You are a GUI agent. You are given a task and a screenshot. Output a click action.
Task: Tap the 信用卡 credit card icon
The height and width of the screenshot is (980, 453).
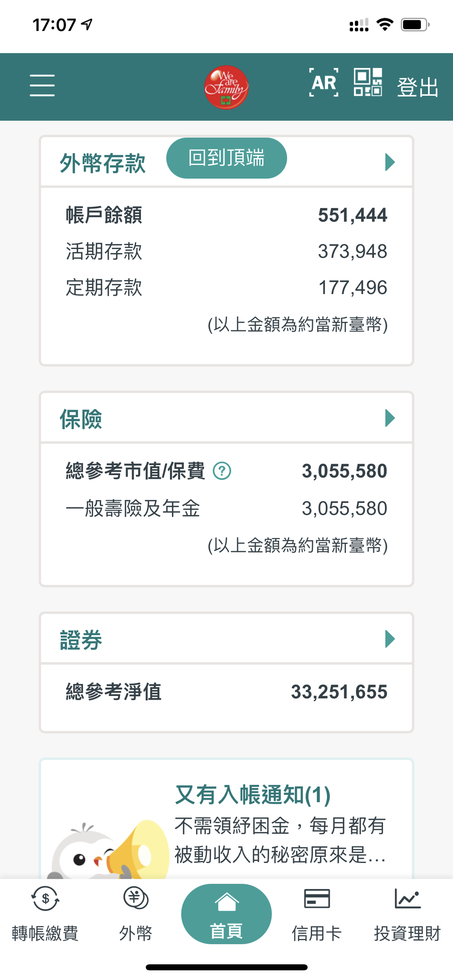(317, 899)
